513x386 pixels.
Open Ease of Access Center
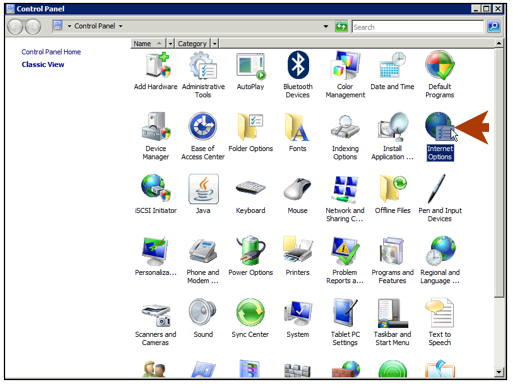(203, 137)
